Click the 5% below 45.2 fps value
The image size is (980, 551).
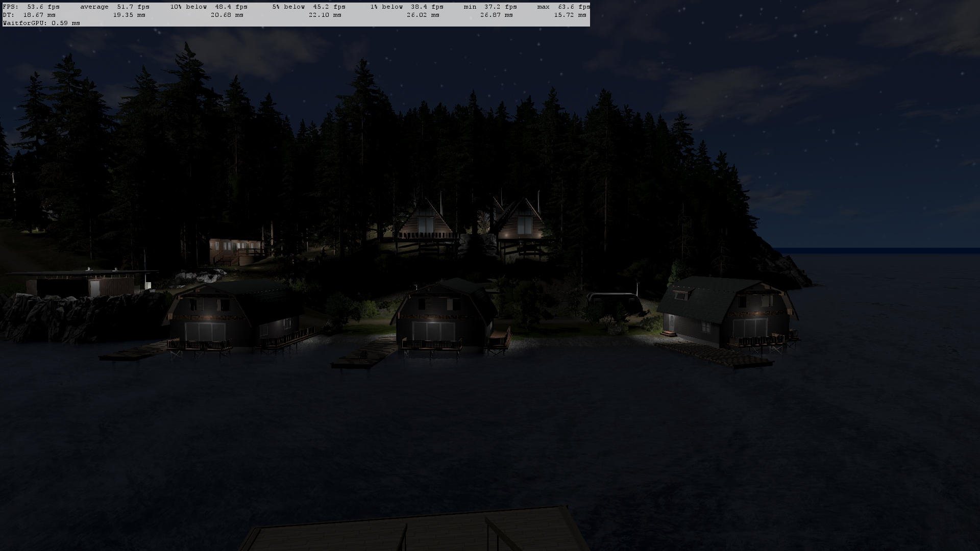309,7
